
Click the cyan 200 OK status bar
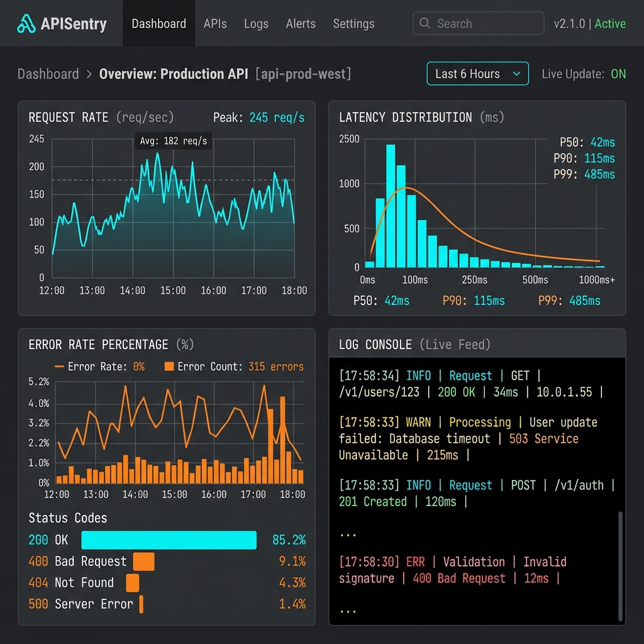click(x=169, y=540)
